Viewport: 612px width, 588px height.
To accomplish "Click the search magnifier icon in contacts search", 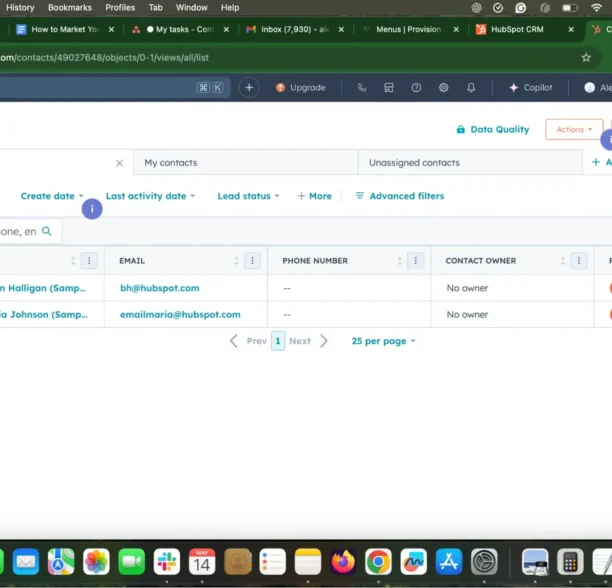I will [47, 231].
